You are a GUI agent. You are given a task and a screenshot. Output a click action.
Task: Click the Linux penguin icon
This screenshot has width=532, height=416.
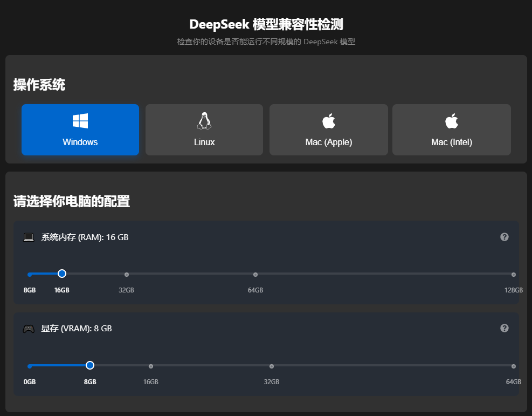pyautogui.click(x=204, y=121)
